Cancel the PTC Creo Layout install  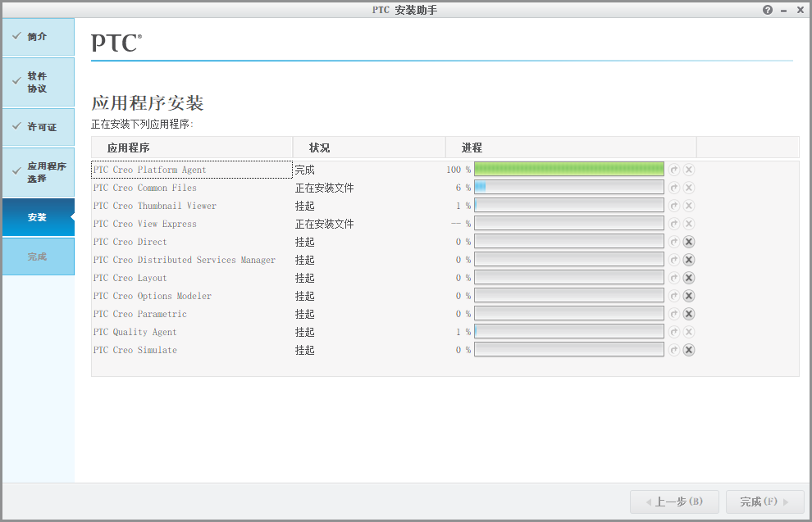[x=688, y=278]
